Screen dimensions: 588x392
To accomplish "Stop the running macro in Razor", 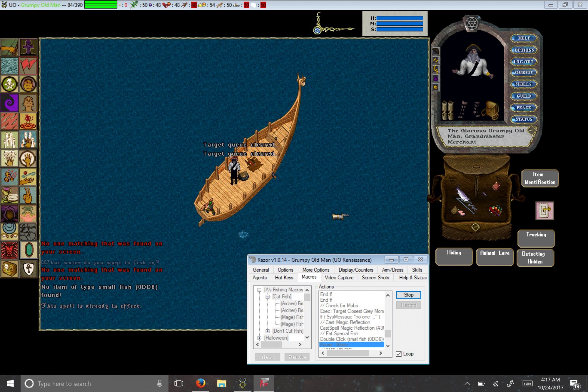I will pyautogui.click(x=408, y=295).
